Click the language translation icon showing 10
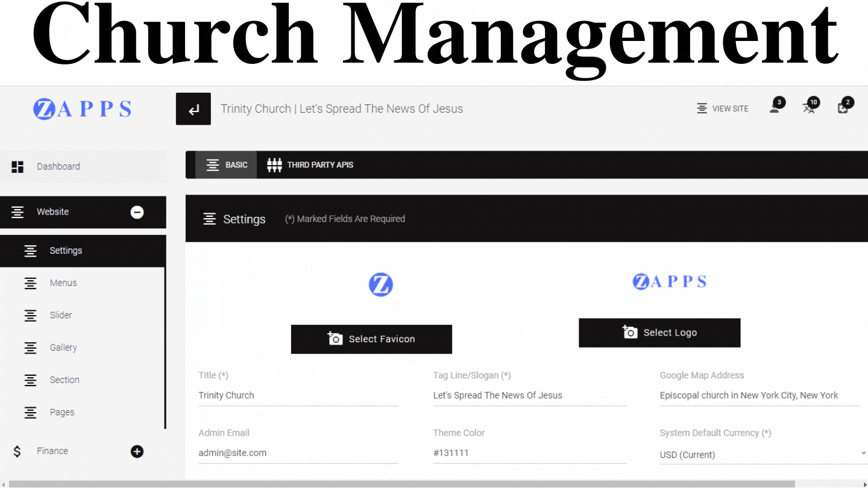Image resolution: width=868 pixels, height=488 pixels. tap(809, 107)
